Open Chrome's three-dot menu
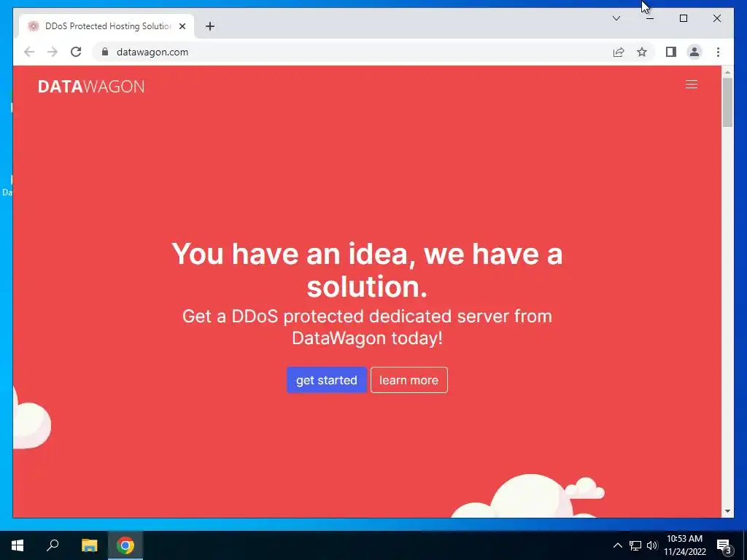Image resolution: width=747 pixels, height=560 pixels. tap(718, 52)
